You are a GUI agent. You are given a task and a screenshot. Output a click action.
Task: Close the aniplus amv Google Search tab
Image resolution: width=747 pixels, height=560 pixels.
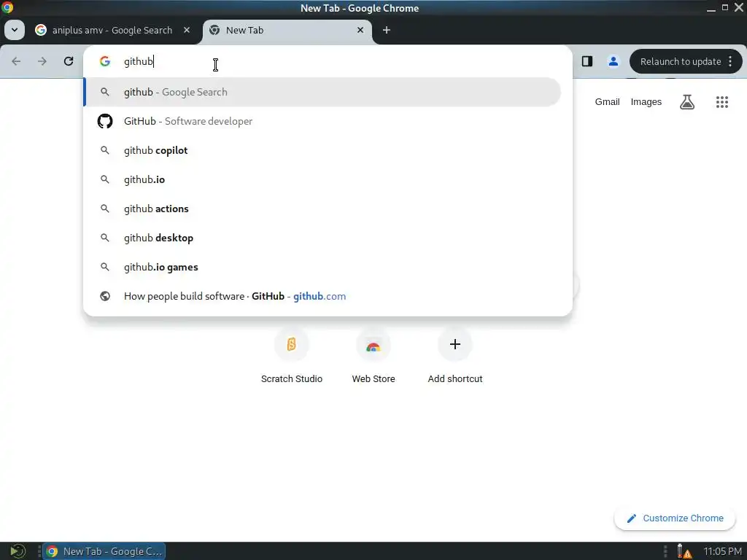click(x=187, y=30)
